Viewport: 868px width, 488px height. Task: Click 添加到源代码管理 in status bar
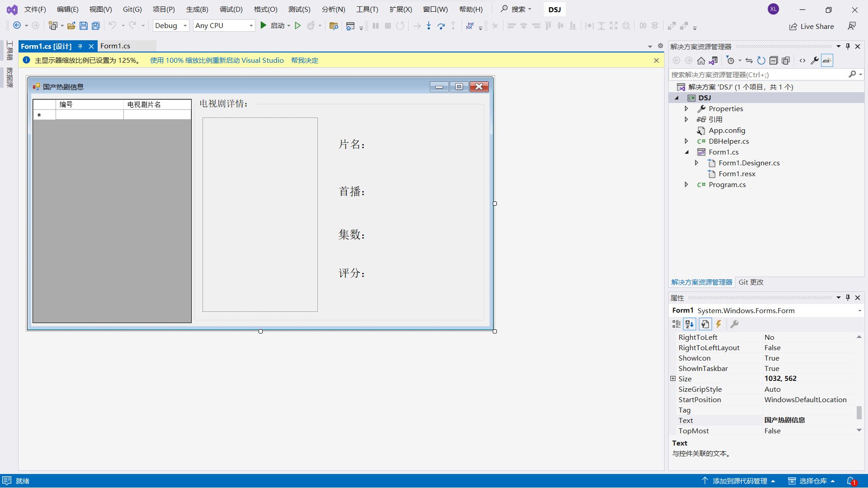pyautogui.click(x=739, y=481)
